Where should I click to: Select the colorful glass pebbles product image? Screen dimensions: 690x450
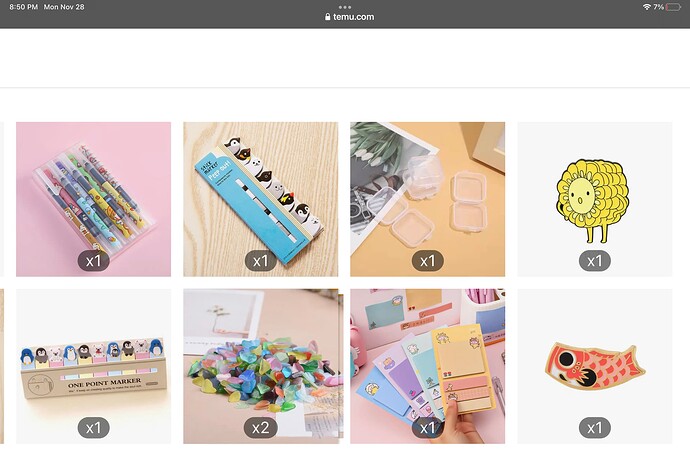261,366
